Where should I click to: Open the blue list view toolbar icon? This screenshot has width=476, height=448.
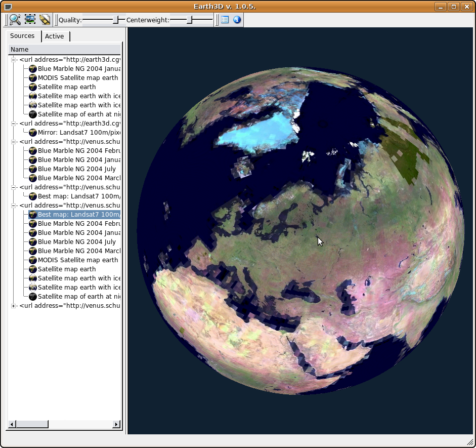(225, 20)
